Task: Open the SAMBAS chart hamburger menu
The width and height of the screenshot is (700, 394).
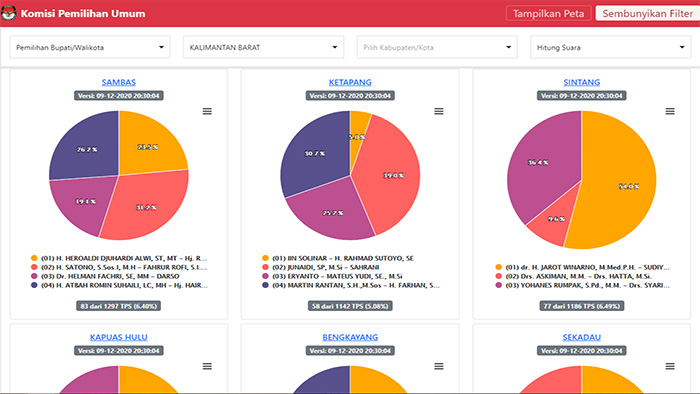Action: [207, 111]
